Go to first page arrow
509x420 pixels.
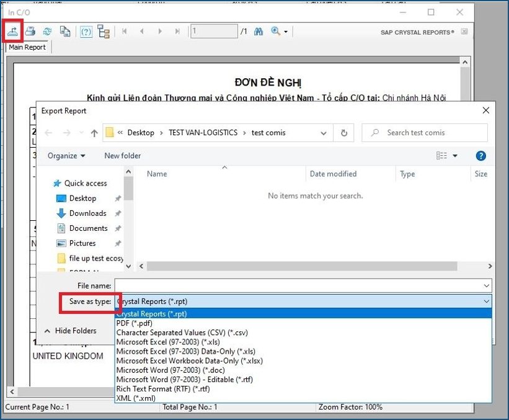125,31
